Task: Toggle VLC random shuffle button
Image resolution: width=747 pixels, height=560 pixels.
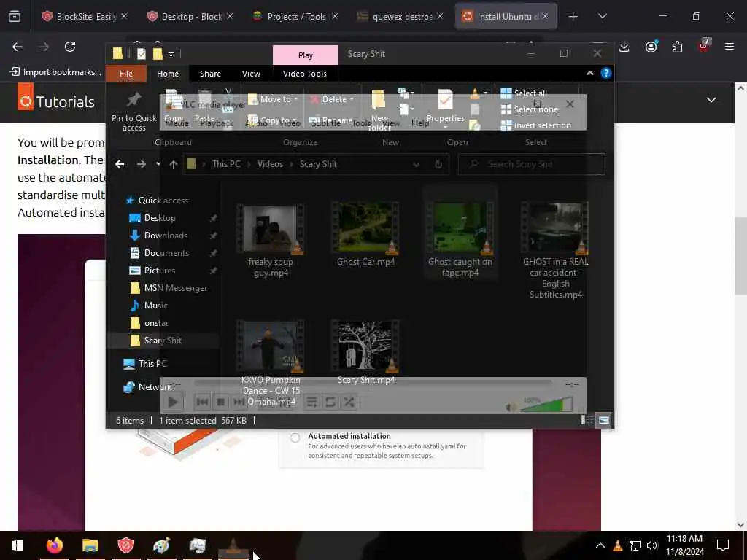Action: pyautogui.click(x=349, y=402)
